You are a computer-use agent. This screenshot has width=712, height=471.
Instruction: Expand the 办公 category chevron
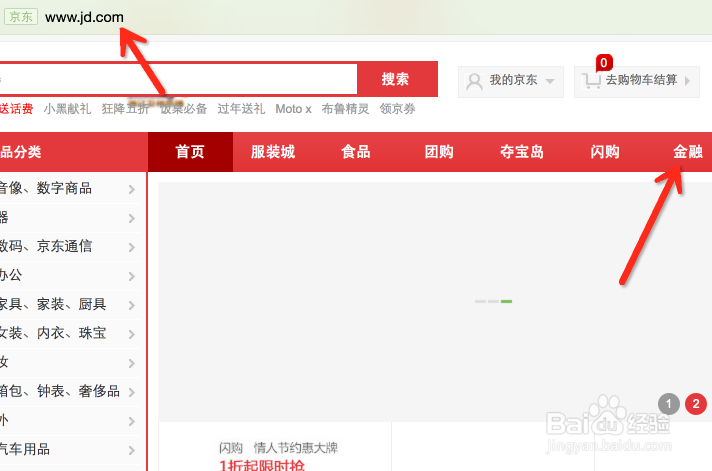click(132, 277)
